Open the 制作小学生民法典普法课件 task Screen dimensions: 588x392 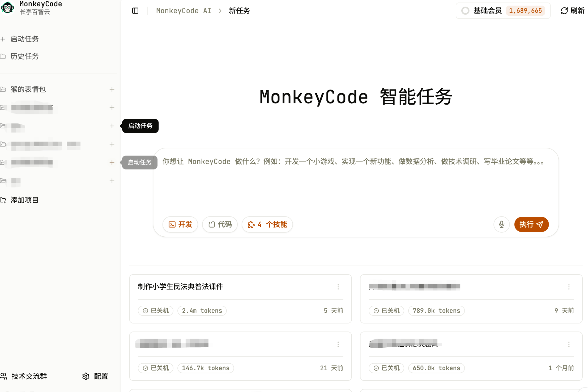coord(181,286)
